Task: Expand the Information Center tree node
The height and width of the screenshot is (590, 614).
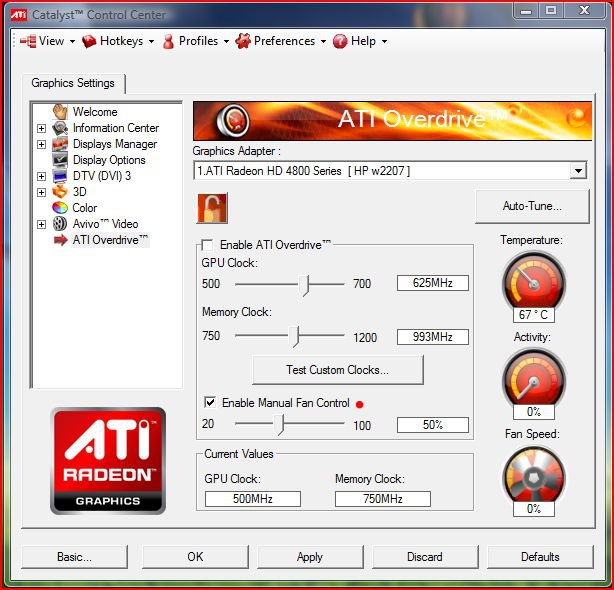Action: coord(42,128)
